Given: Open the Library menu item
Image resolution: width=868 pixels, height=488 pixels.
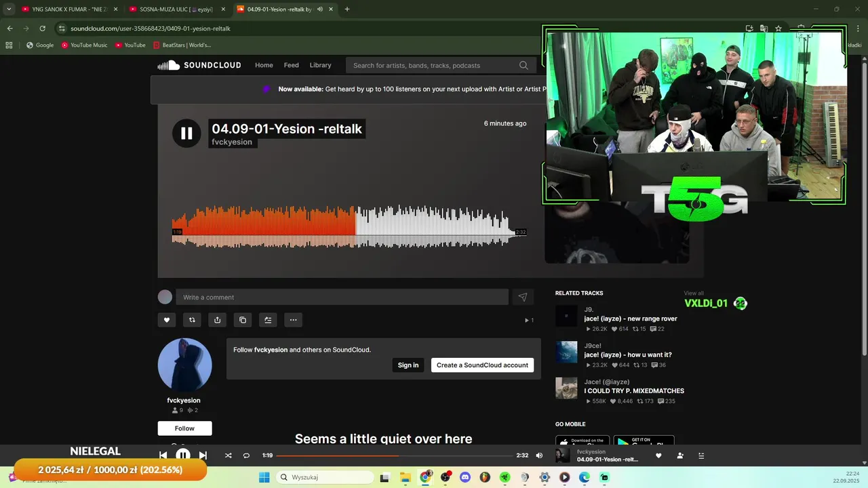Looking at the screenshot, I should point(320,65).
